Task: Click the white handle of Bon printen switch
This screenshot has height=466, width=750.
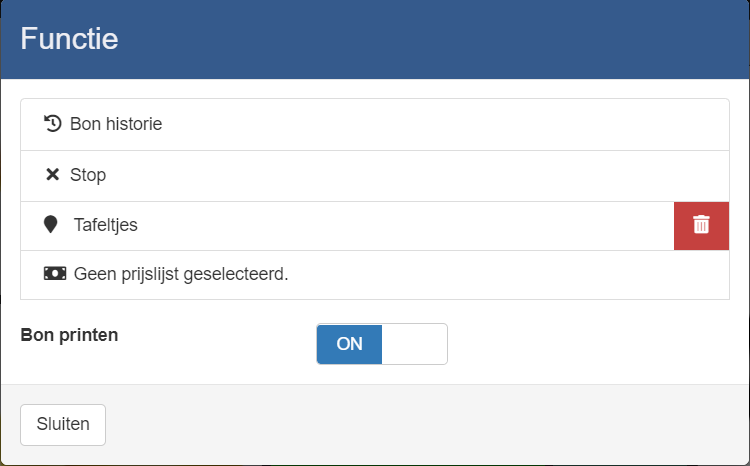Action: (x=414, y=344)
